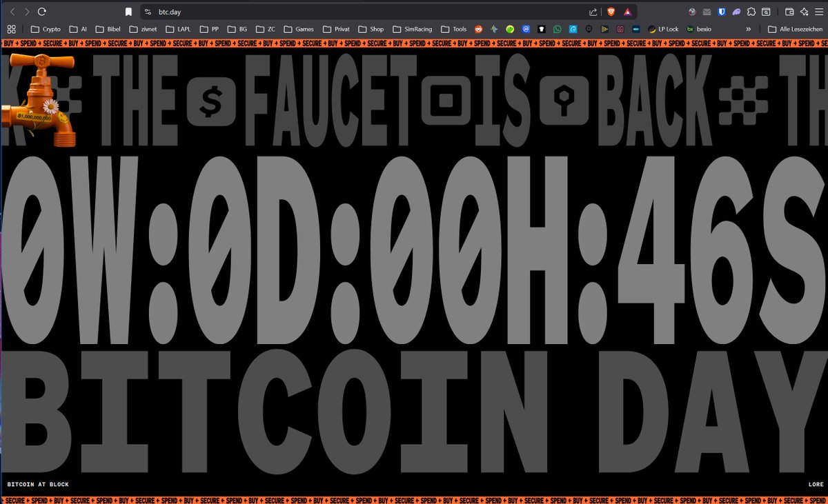The width and height of the screenshot is (828, 504).
Task: Open the Bitwarden shield extension
Action: (721, 12)
